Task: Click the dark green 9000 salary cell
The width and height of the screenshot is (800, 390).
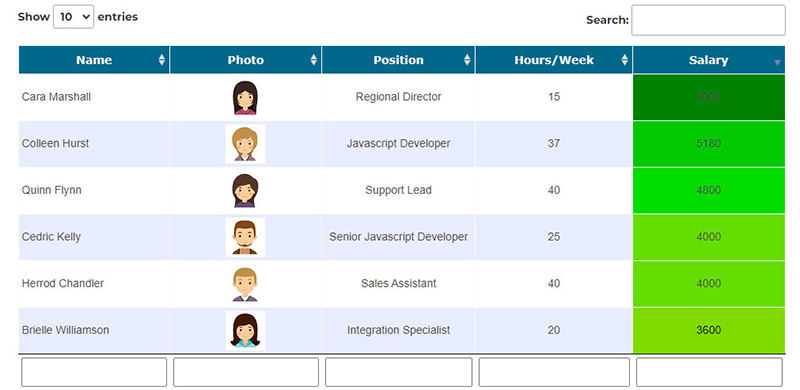Action: tap(709, 97)
